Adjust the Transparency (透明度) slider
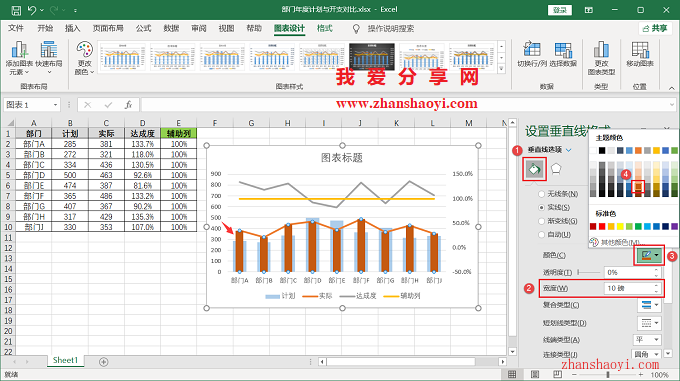 pyautogui.click(x=589, y=272)
